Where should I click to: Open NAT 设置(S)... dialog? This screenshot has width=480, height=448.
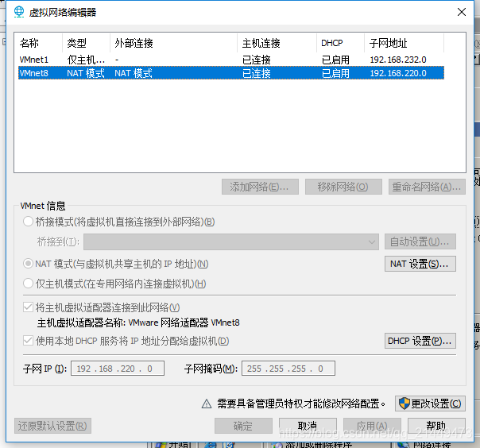pos(420,264)
